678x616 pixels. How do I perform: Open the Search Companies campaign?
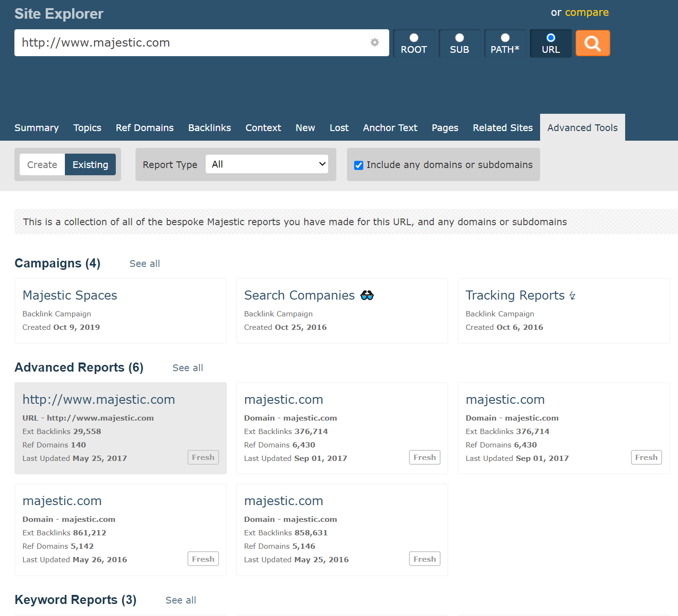(299, 295)
